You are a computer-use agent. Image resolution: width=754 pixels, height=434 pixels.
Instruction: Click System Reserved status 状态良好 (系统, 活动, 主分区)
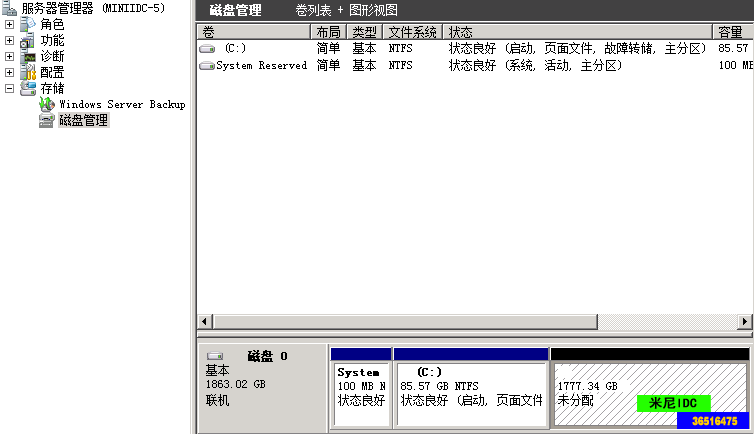(535, 65)
